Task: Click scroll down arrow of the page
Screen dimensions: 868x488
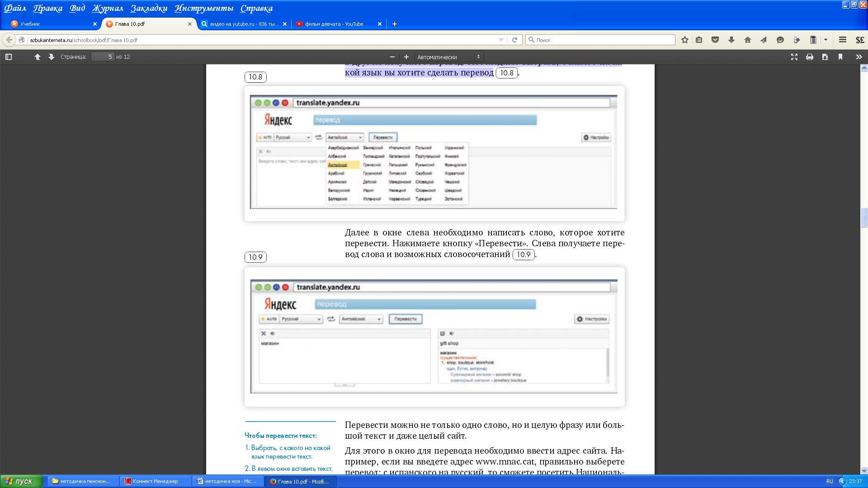Action: click(864, 470)
